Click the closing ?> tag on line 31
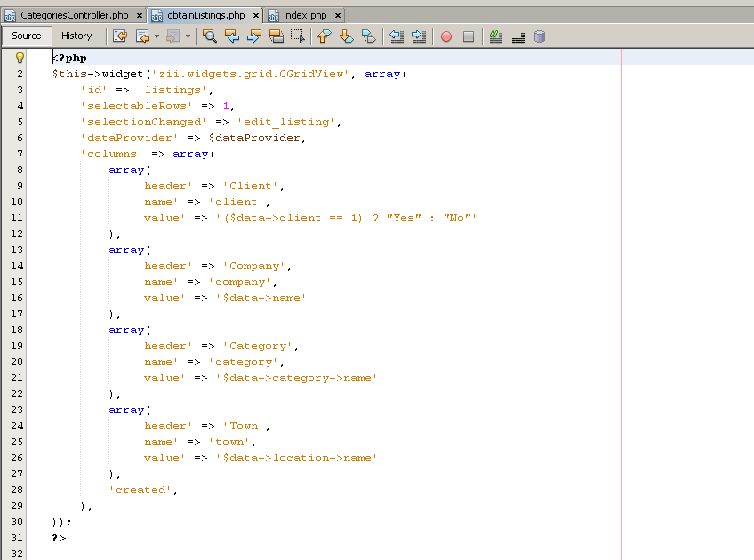This screenshot has height=560, width=754. (x=59, y=538)
